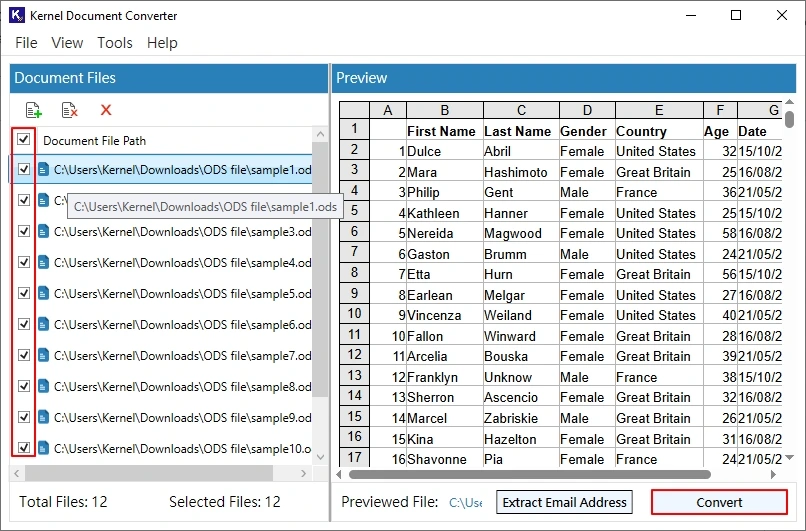
Task: Click file list scroll down arrow
Action: (321, 457)
